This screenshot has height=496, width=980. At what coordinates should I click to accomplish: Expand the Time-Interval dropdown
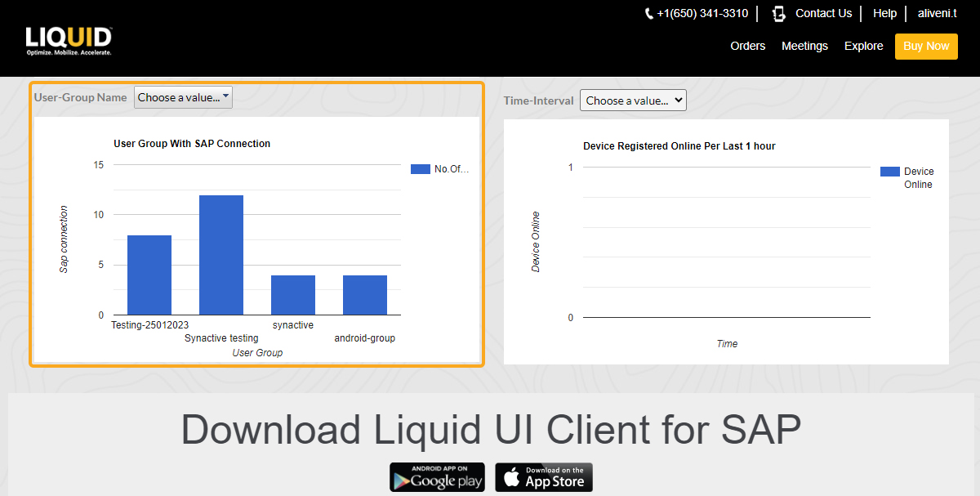(x=633, y=101)
